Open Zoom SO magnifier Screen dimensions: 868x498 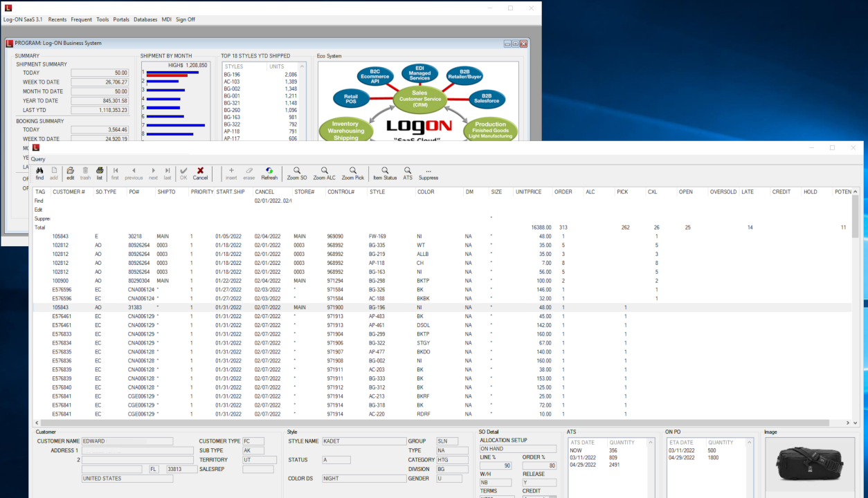coord(297,170)
